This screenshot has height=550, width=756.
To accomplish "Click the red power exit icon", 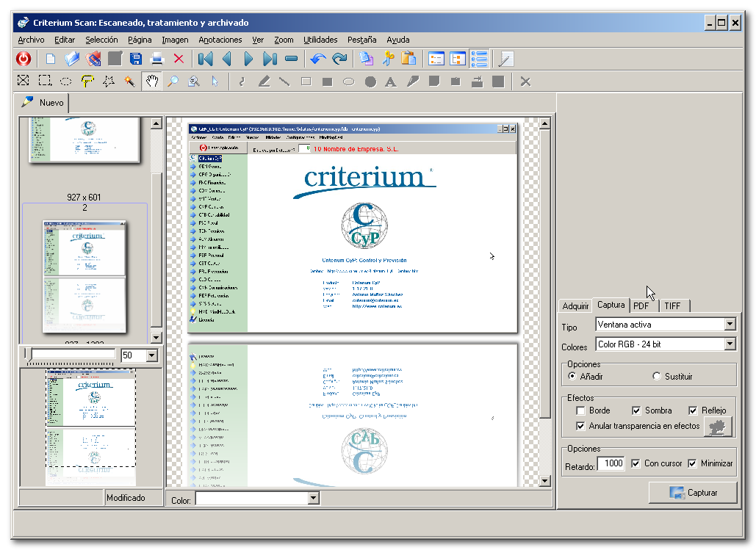I will point(24,59).
